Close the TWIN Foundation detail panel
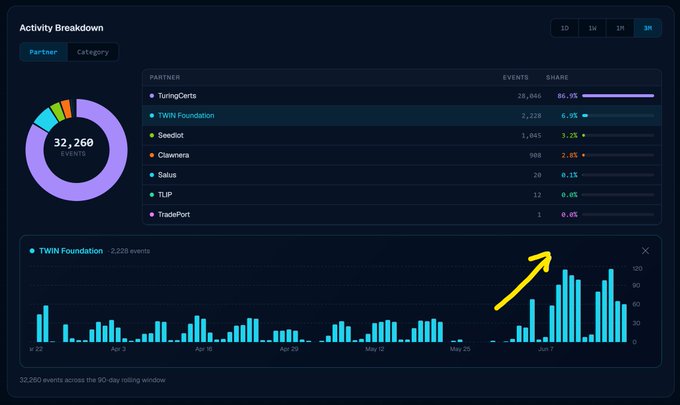The image size is (680, 405). click(645, 251)
